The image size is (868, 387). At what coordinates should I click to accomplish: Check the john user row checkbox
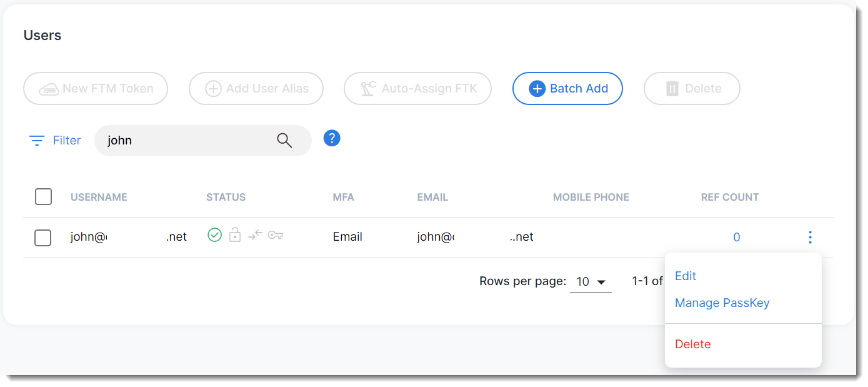[43, 238]
